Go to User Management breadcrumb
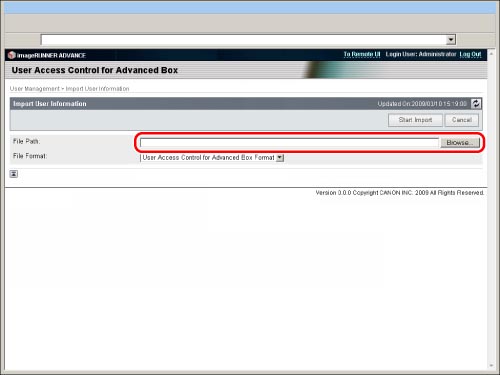500x375 pixels. coord(35,89)
